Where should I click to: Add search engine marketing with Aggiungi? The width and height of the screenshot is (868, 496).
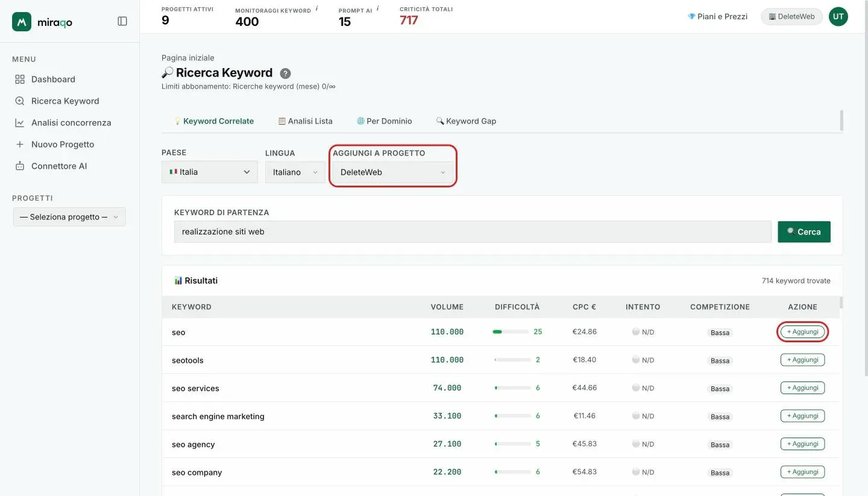tap(802, 416)
